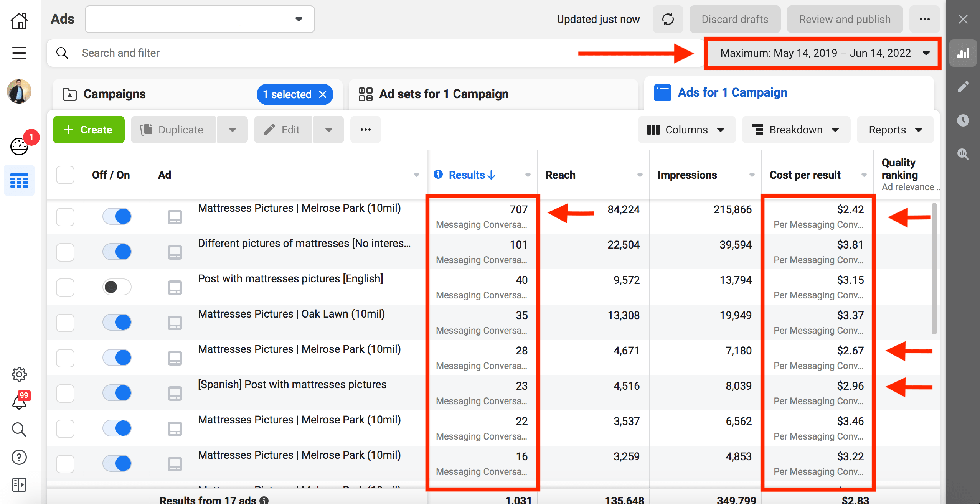980x504 pixels.
Task: Click the green Create button
Action: [89, 130]
